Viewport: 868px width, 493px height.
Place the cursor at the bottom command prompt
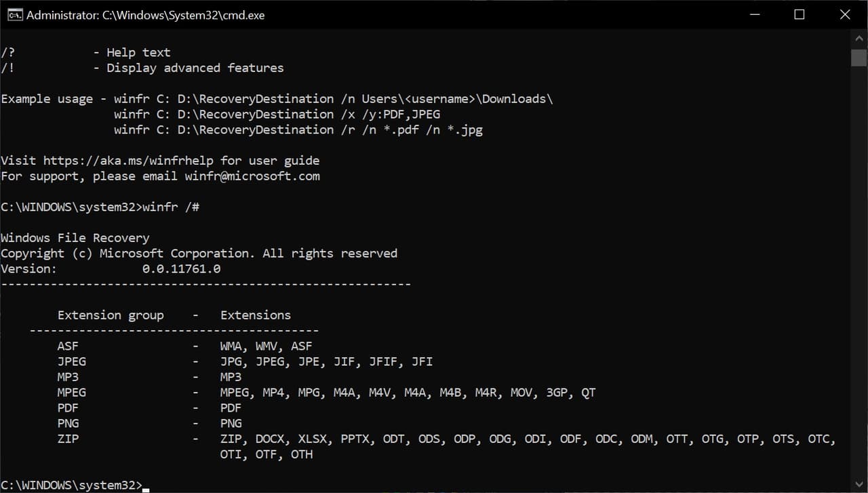pyautogui.click(x=146, y=486)
